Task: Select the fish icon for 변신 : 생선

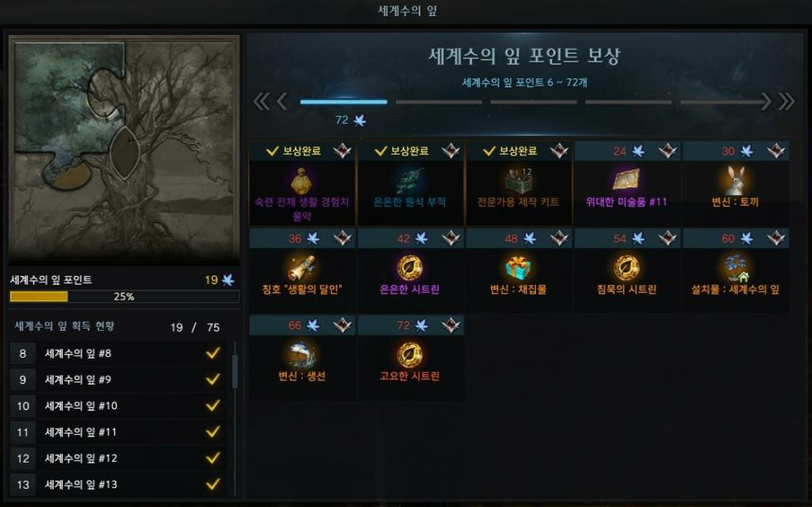Action: pos(302,355)
